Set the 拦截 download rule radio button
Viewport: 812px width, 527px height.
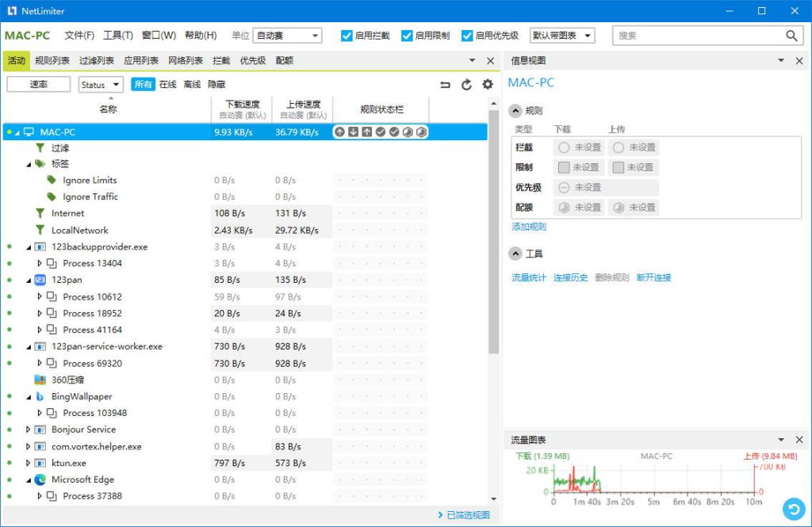564,148
